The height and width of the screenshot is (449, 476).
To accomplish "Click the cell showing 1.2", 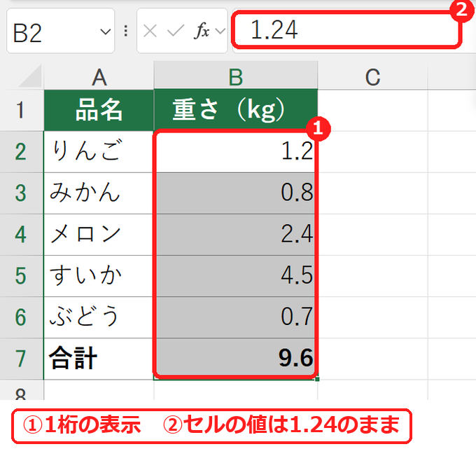I will pyautogui.click(x=236, y=152).
